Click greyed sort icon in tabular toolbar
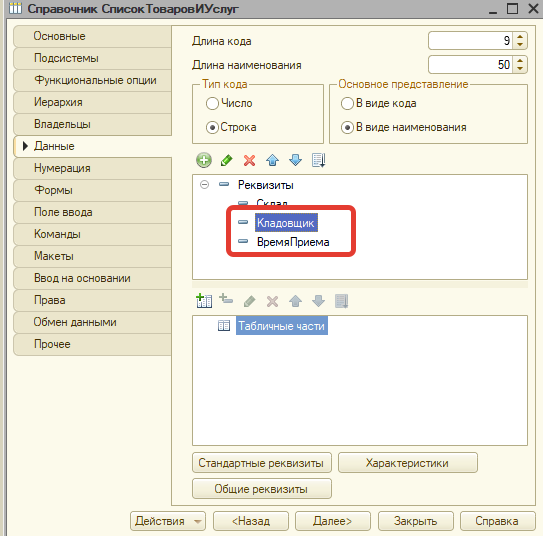 (341, 301)
